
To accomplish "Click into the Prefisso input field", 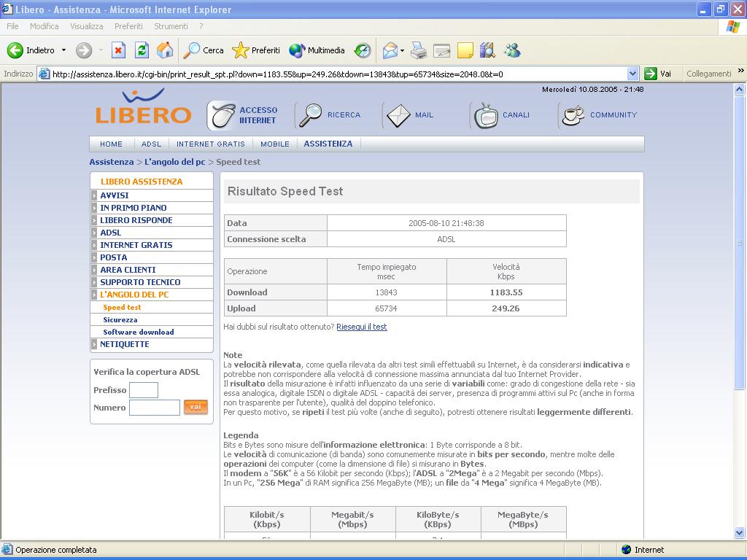I will pos(144,390).
